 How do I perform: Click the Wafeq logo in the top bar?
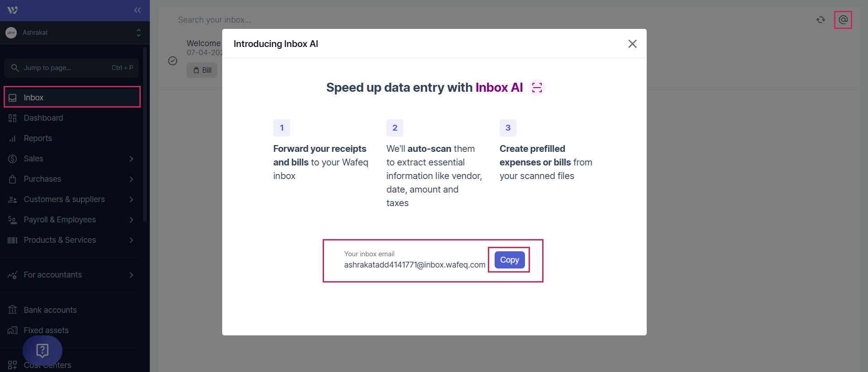point(12,10)
